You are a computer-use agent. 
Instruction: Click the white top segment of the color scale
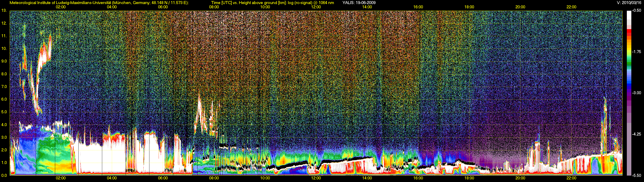629,15
